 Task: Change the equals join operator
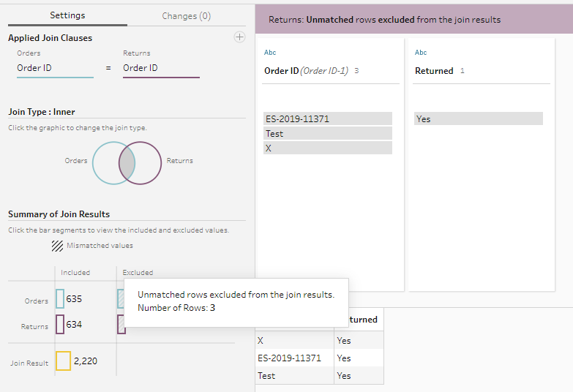click(108, 68)
